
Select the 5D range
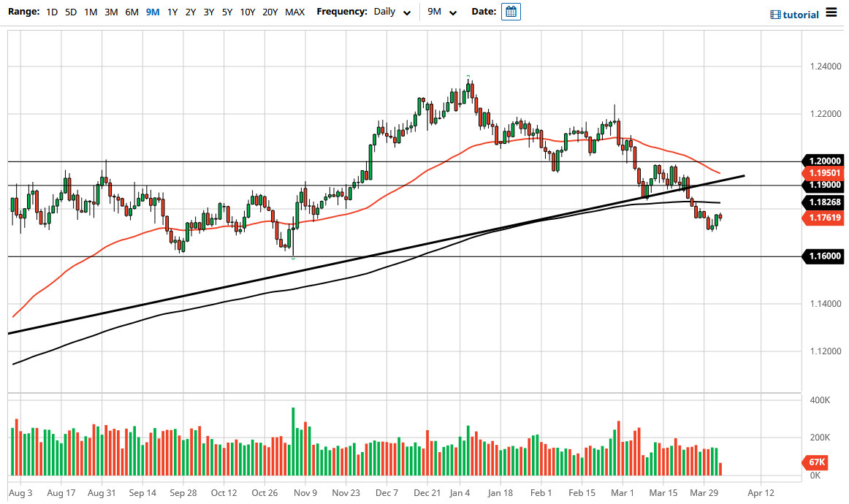coord(71,12)
